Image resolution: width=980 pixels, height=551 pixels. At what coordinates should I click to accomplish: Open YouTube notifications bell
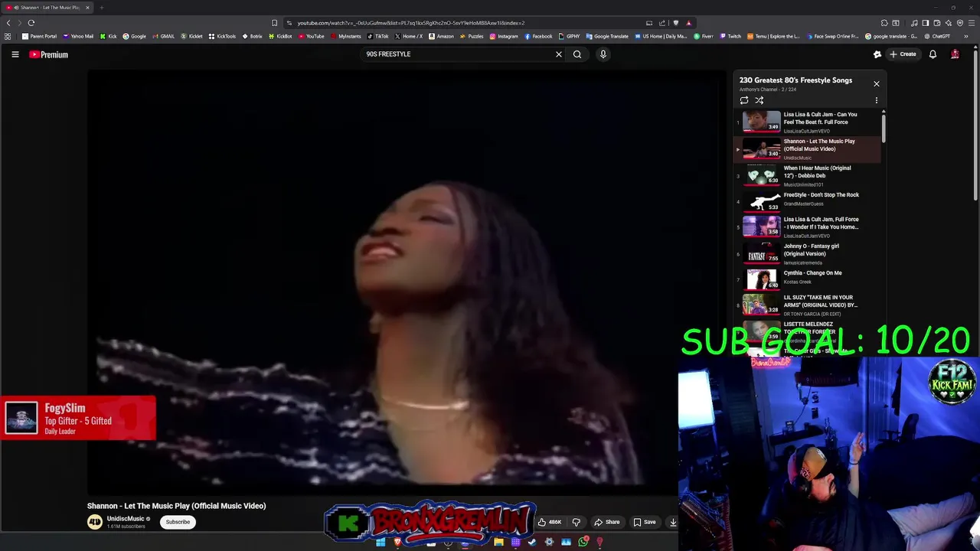933,54
